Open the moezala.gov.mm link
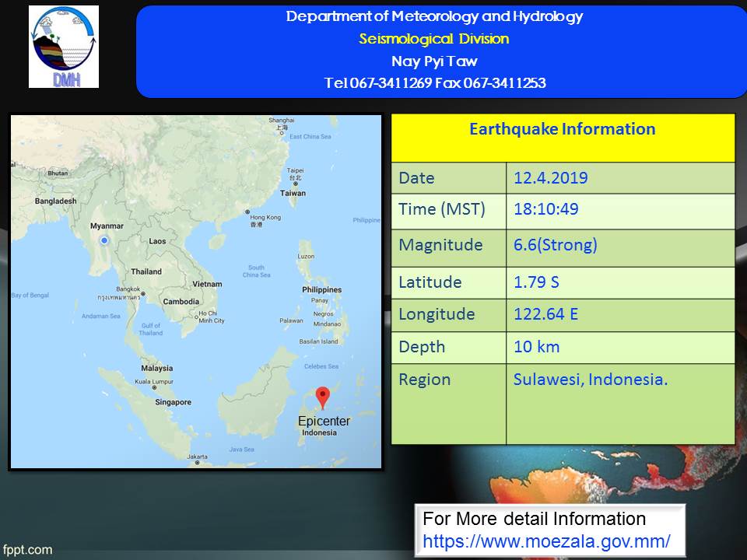Viewport: 747px width, 560px height. tap(546, 541)
